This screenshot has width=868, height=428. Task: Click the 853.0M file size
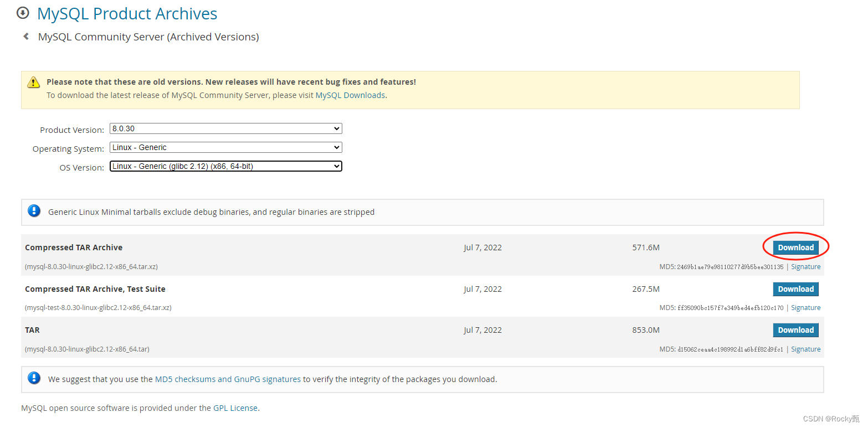(646, 330)
